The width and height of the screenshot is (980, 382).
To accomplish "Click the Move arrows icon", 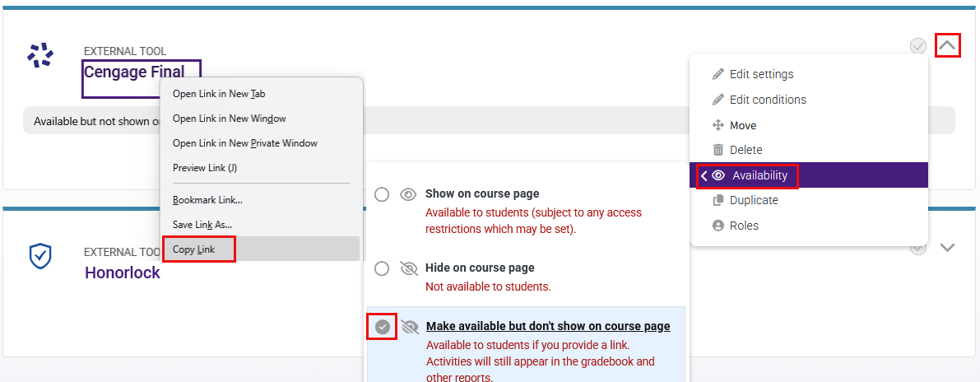I will click(718, 125).
